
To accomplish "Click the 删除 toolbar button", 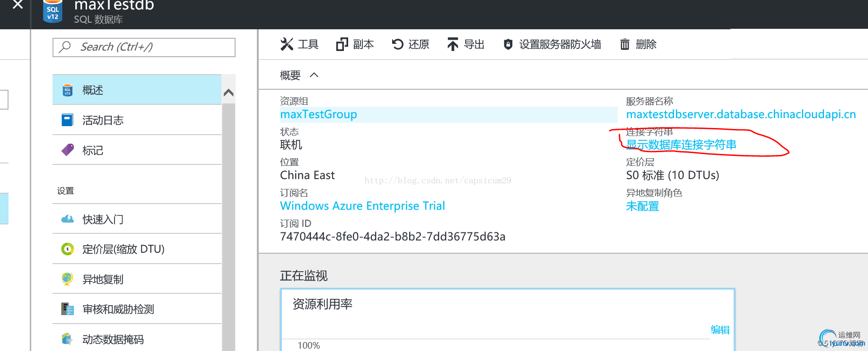I will pyautogui.click(x=638, y=44).
